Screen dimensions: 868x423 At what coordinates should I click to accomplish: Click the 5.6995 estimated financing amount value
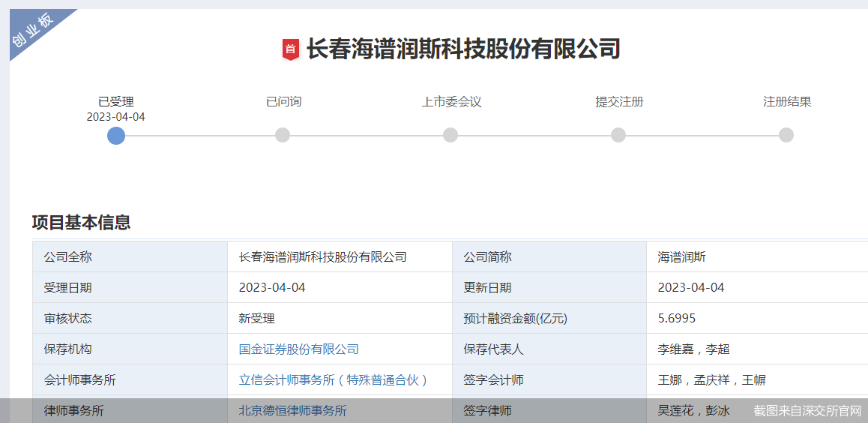pyautogui.click(x=677, y=319)
